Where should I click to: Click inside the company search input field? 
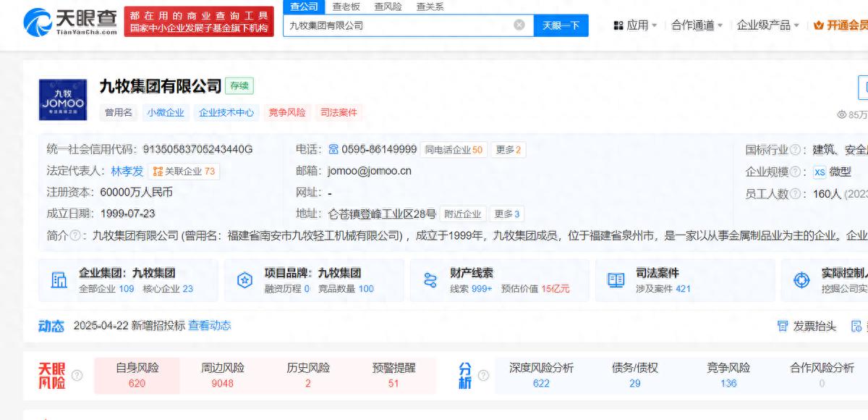pyautogui.click(x=398, y=25)
